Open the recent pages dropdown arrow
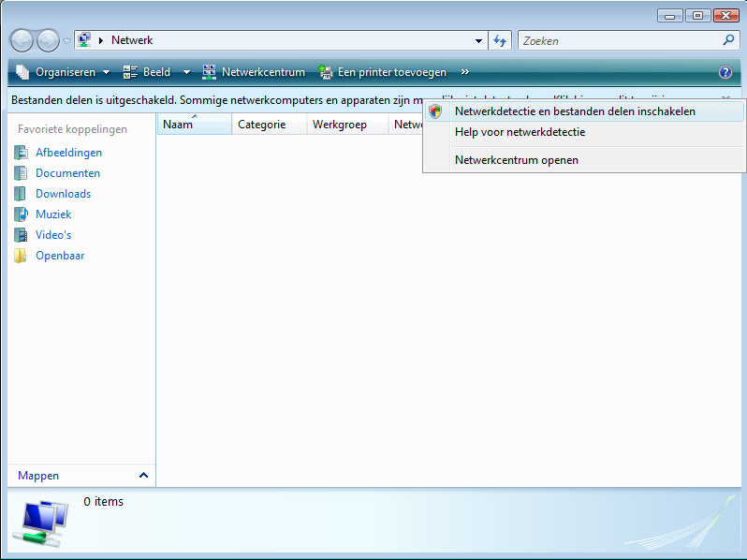Viewport: 747px width, 560px height. [66, 41]
